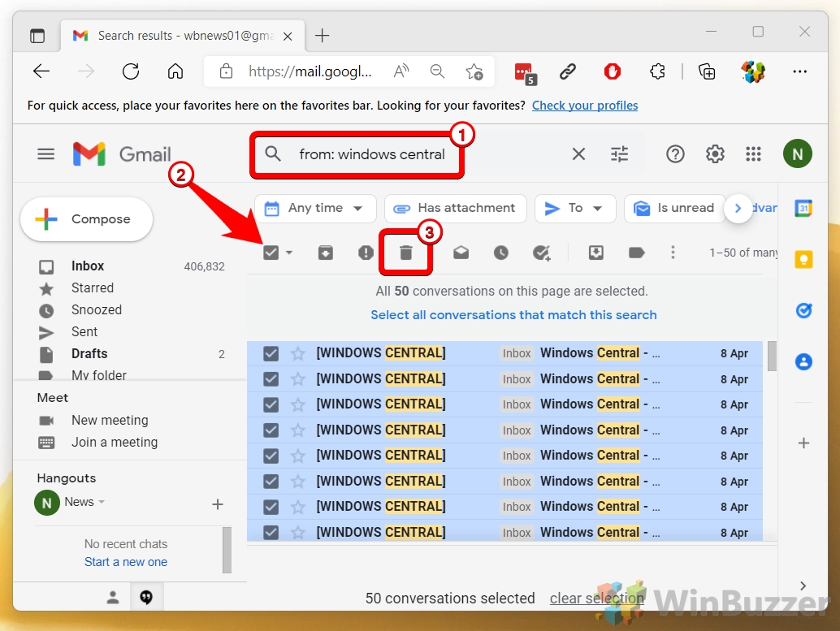Uncheck the seventh Windows Central email
This screenshot has height=631, width=840.
click(x=271, y=507)
